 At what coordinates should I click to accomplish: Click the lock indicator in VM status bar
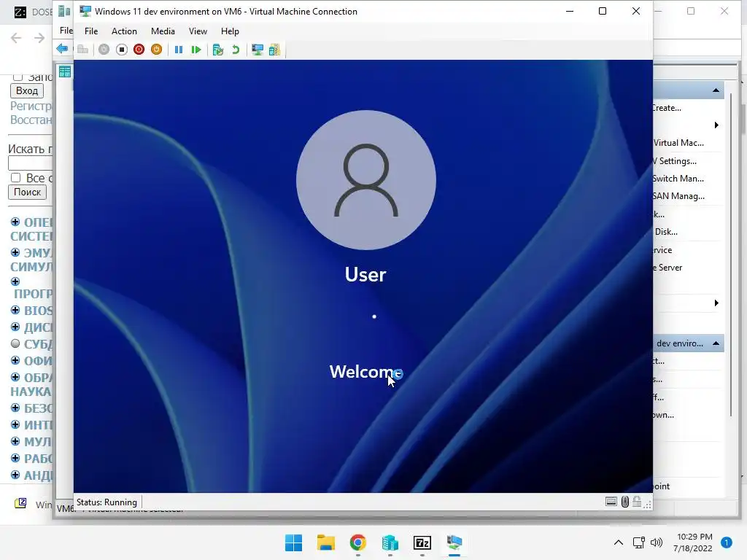click(x=636, y=502)
